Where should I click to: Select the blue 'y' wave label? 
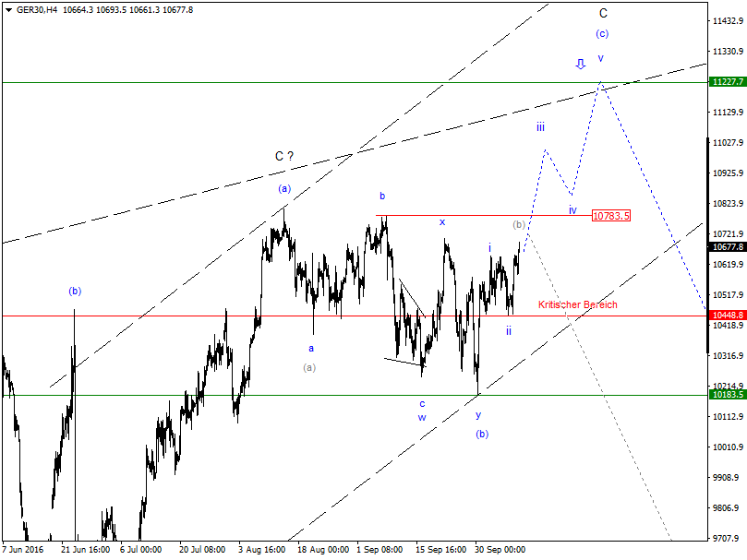click(478, 415)
